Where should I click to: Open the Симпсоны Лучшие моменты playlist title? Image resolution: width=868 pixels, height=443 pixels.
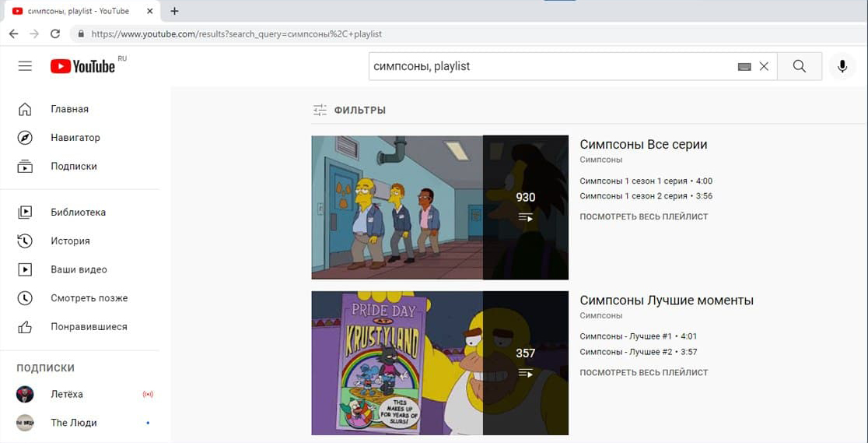pyautogui.click(x=667, y=301)
